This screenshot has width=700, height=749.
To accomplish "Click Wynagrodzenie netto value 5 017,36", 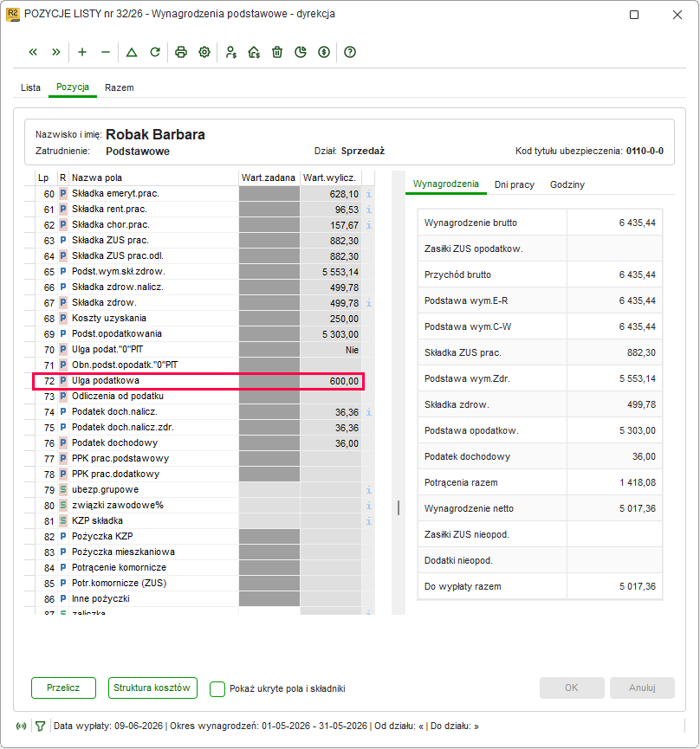I will (x=638, y=509).
